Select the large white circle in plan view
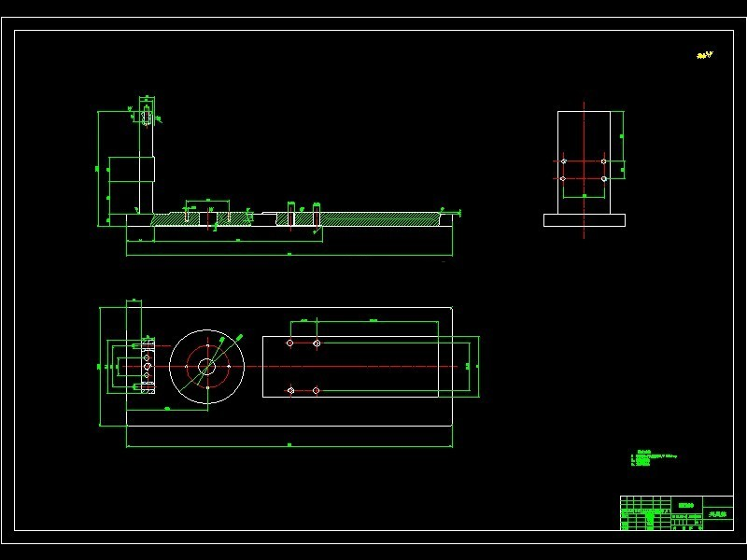The image size is (747, 560). [x=206, y=367]
